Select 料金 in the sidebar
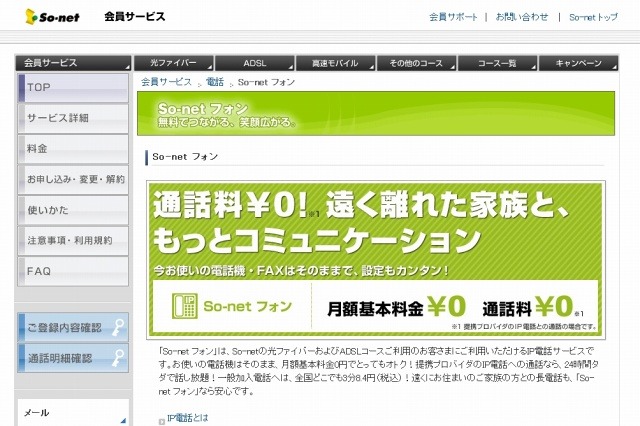The width and height of the screenshot is (640, 426). 73,149
